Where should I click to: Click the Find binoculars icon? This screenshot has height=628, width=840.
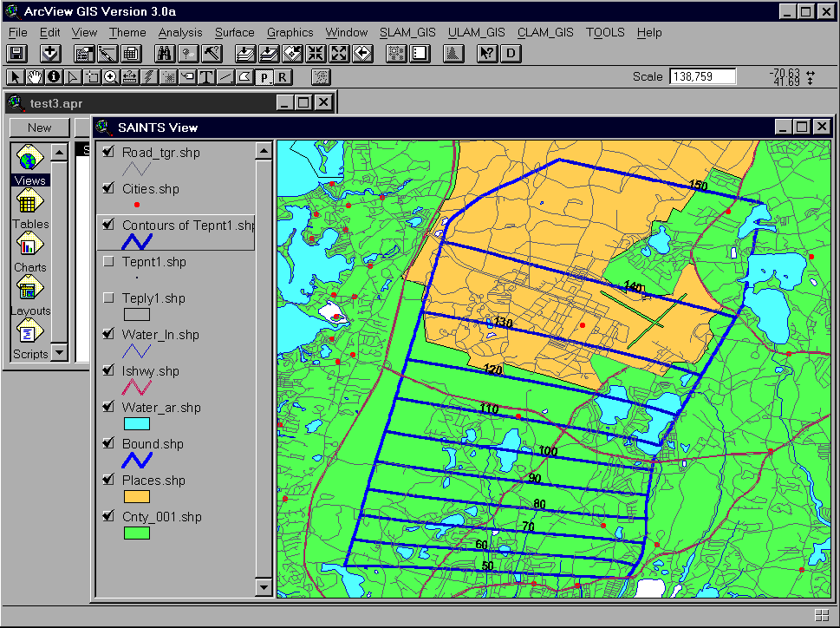click(165, 54)
